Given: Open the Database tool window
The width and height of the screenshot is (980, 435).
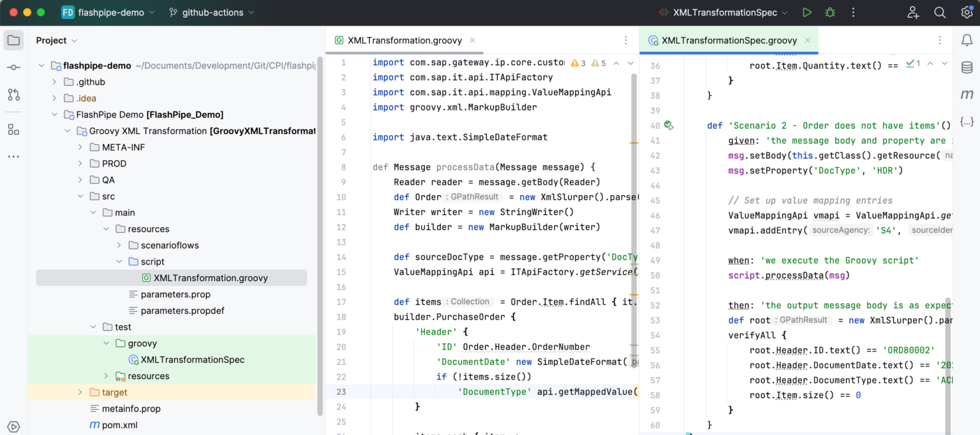Looking at the screenshot, I should click(967, 66).
